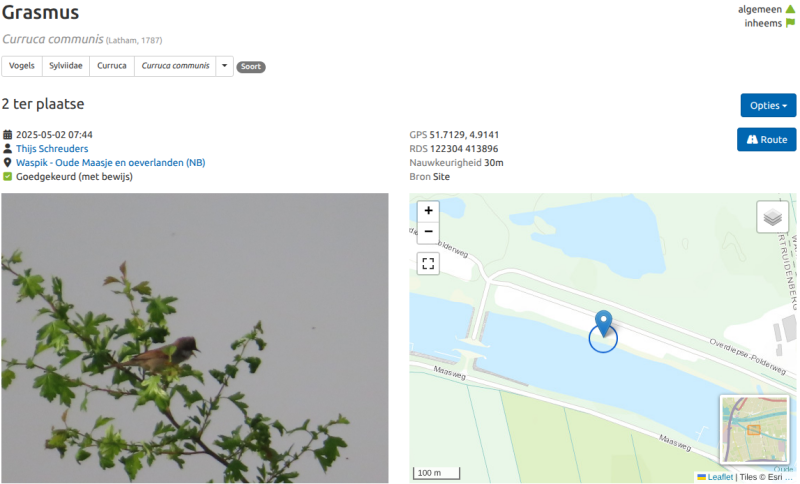Image resolution: width=800 pixels, height=484 pixels.
Task: Select Vogels in the breadcrumb
Action: 22,66
